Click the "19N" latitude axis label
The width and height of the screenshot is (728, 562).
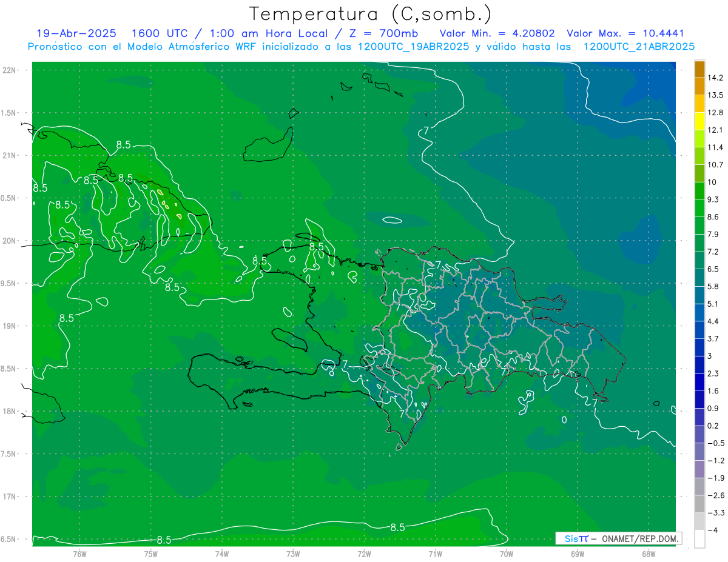(10, 326)
